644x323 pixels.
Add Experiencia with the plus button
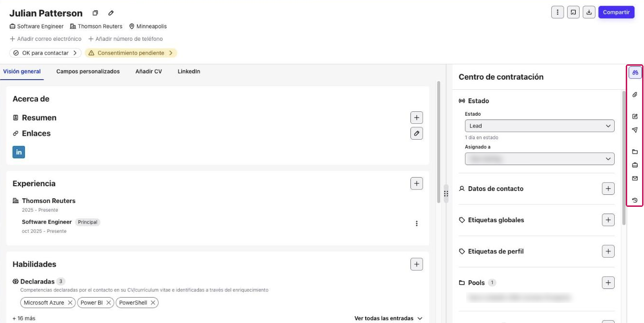[417, 183]
